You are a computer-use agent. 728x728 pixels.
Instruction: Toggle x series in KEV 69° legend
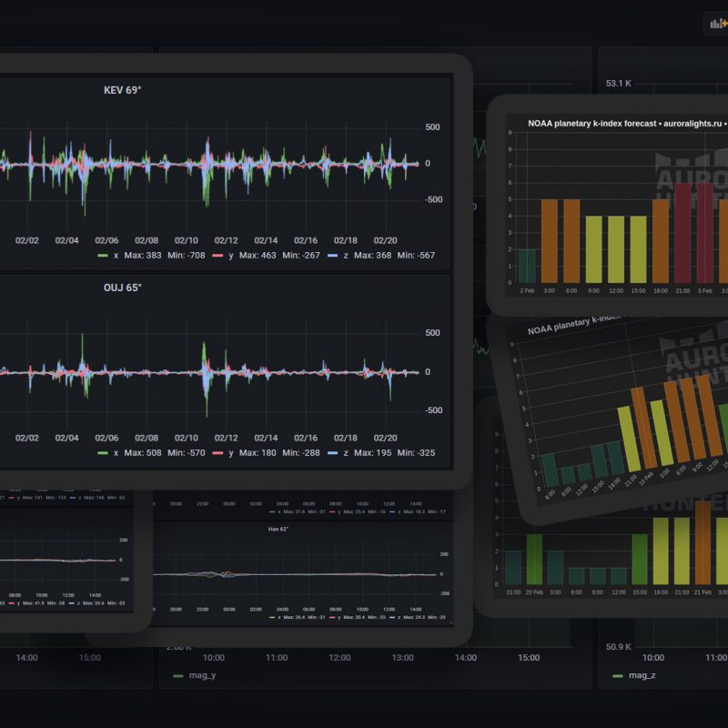(x=115, y=256)
